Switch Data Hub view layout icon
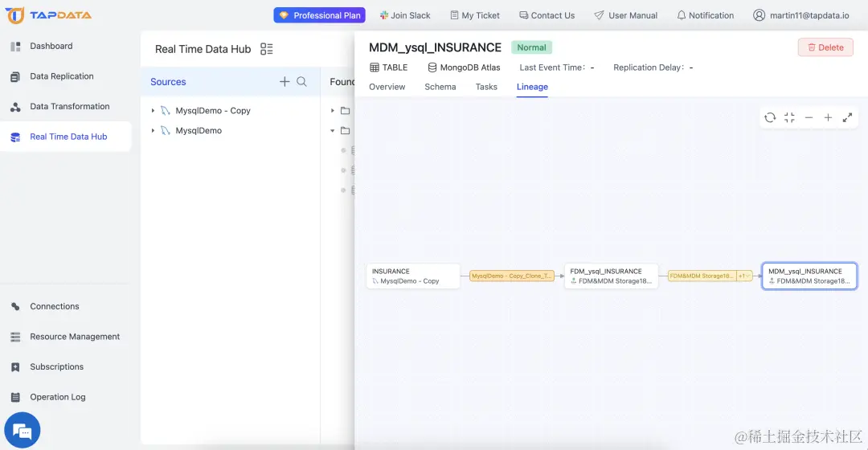 coord(266,49)
